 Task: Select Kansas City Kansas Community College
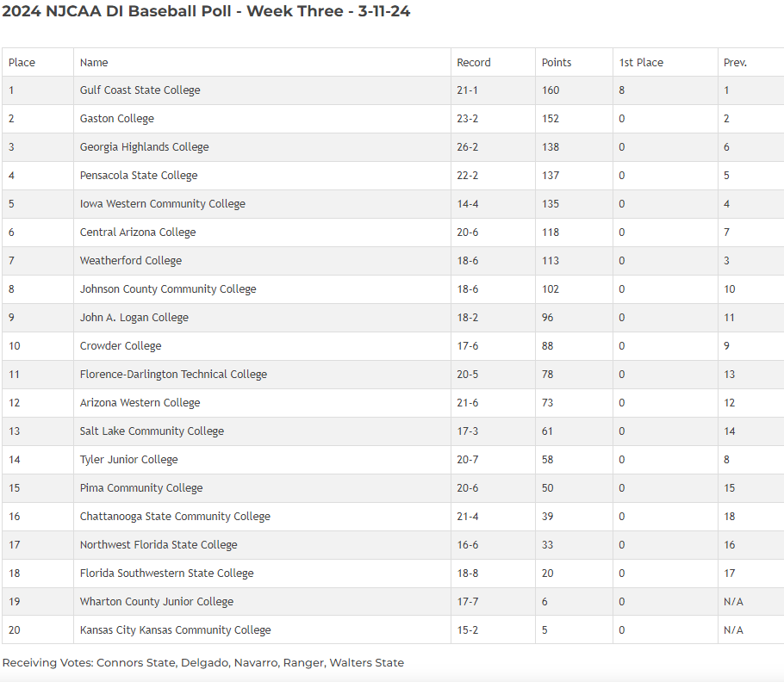pyautogui.click(x=175, y=630)
